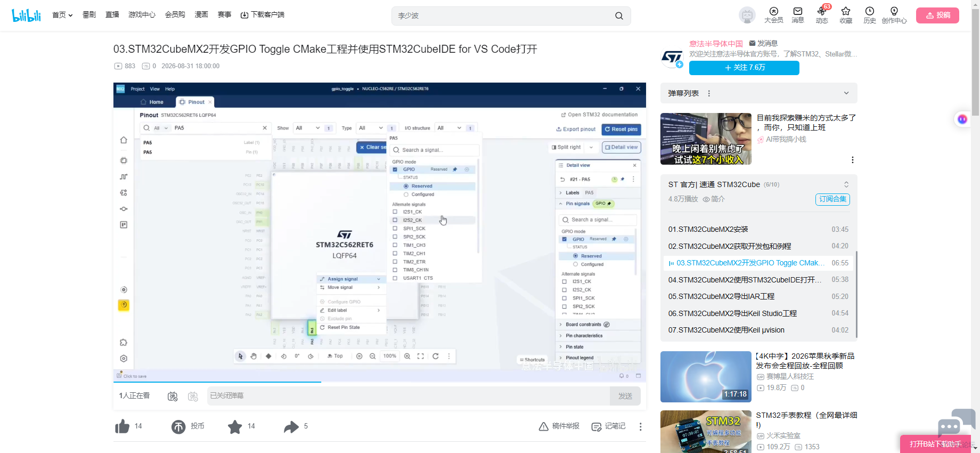The image size is (980, 453).
Task: Open the 2026苹果秋季新品发布会 title
Action: (805, 361)
